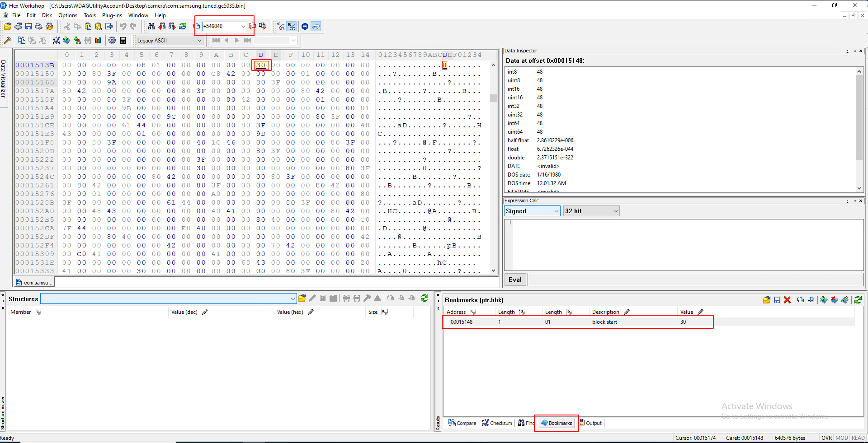Pin the Data Inspector panel
The image size is (868, 443).
(847, 51)
